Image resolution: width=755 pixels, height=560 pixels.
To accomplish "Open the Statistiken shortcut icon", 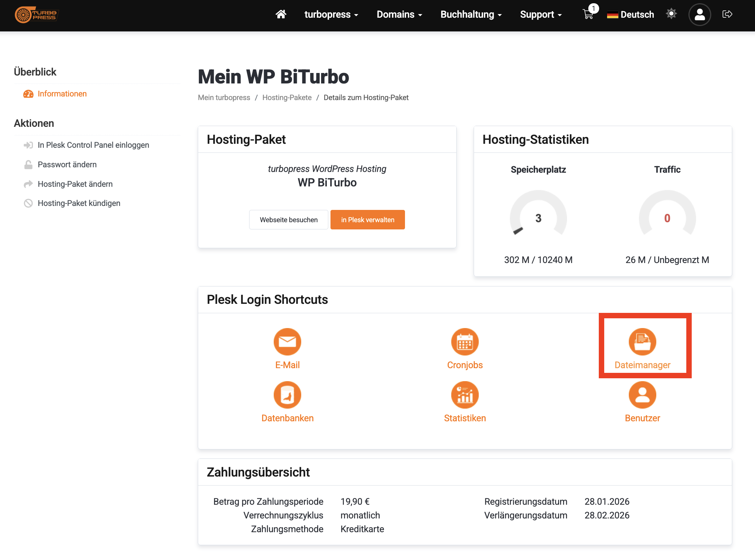I will coord(465,395).
